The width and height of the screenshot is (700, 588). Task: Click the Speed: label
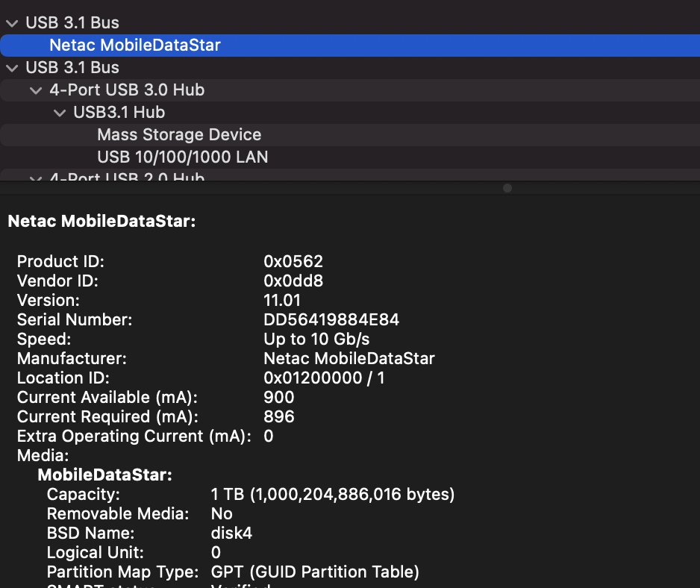click(x=44, y=339)
